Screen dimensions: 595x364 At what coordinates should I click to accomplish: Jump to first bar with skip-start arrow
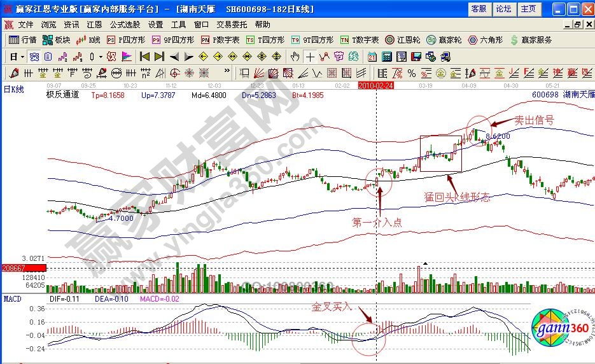click(x=144, y=57)
